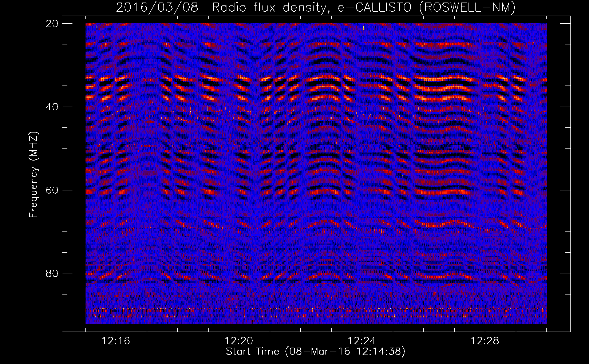Viewport: 589px width, 364px height.
Task: Click the 80 frequency tick label
Action: (52, 273)
